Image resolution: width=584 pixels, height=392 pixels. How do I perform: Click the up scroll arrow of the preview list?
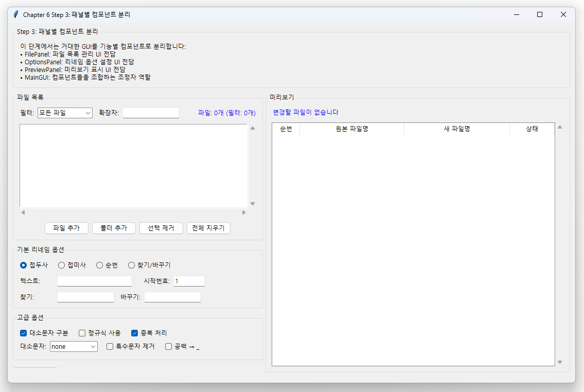coord(560,127)
